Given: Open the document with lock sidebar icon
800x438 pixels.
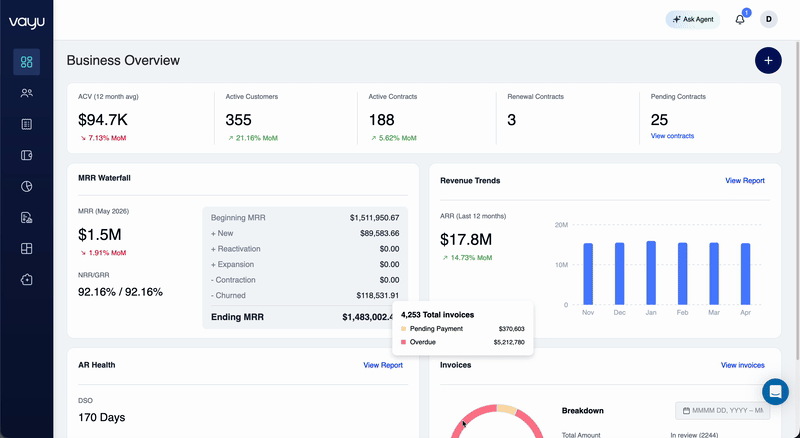Looking at the screenshot, I should coord(27,217).
